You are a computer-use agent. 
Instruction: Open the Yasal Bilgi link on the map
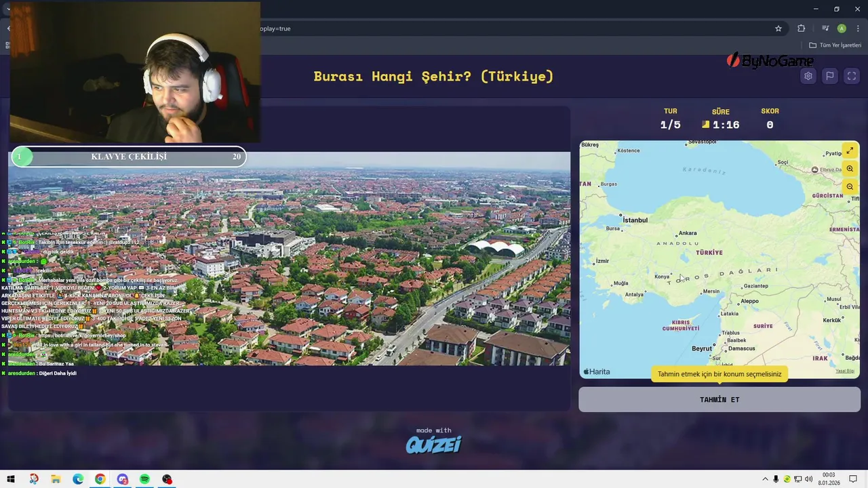click(x=845, y=371)
